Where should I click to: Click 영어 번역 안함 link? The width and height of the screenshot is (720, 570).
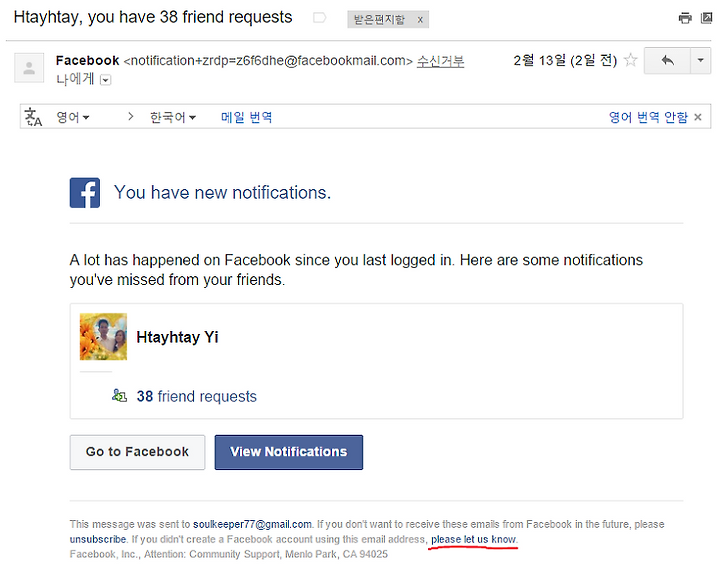[648, 117]
